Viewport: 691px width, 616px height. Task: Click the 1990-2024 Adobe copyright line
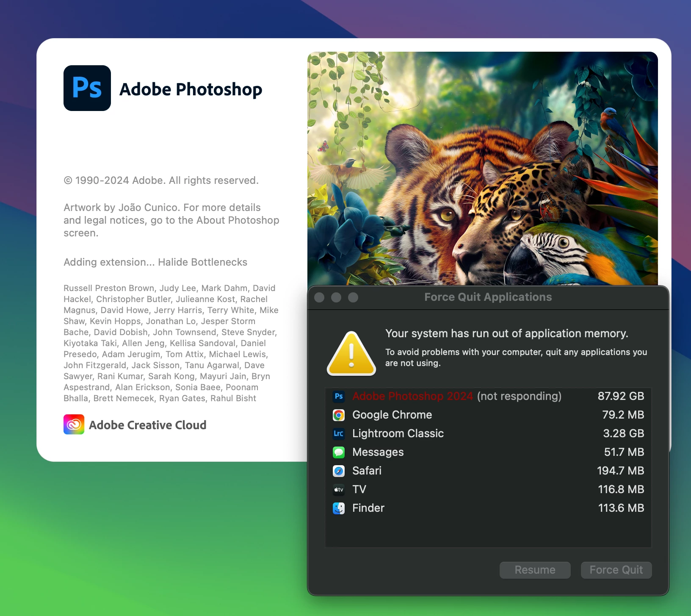161,180
